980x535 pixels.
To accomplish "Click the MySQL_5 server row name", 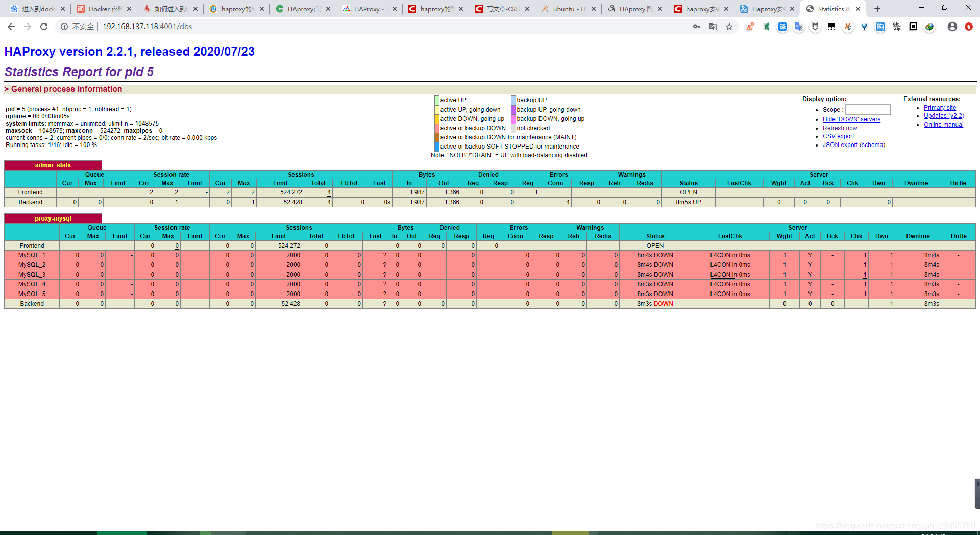I will [32, 294].
